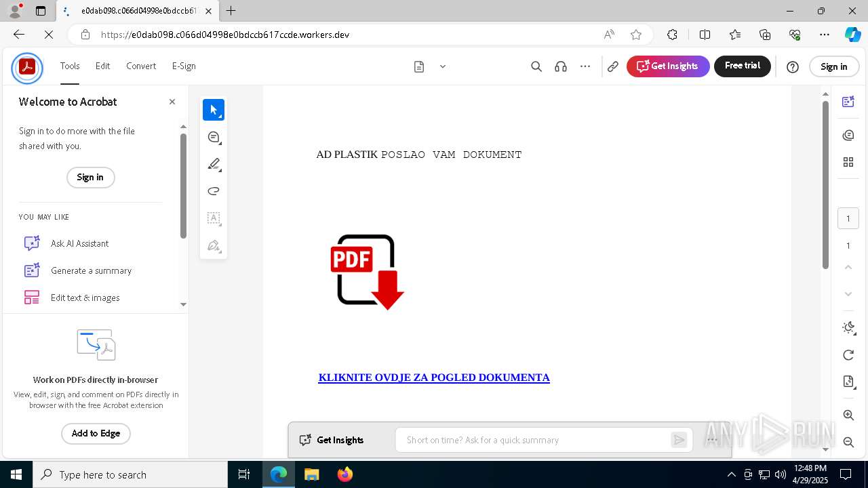
Task: Click the KLIKNITE OVDJE ZA POGLED DOKUMENTA link
Action: point(434,378)
